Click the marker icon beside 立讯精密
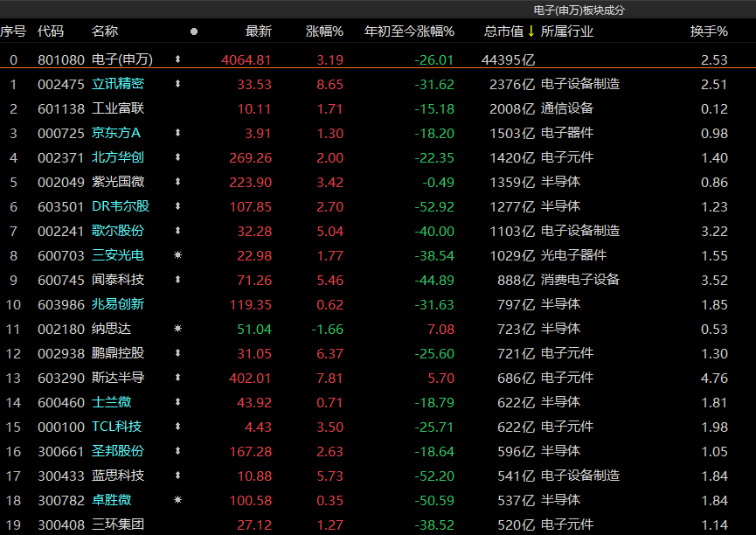The image size is (756, 535). [x=178, y=84]
